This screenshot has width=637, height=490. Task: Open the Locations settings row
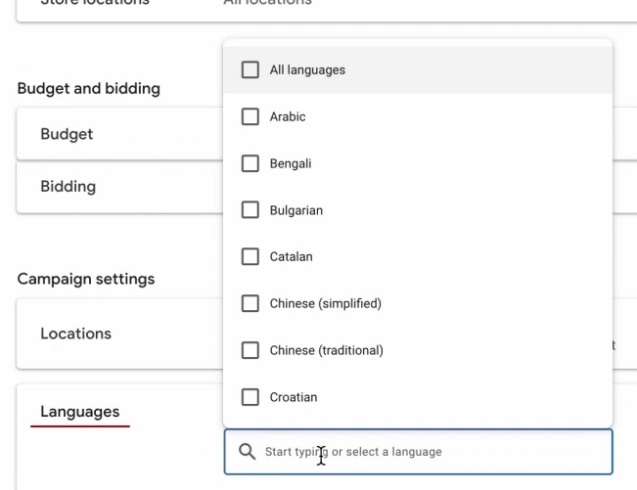[76, 334]
